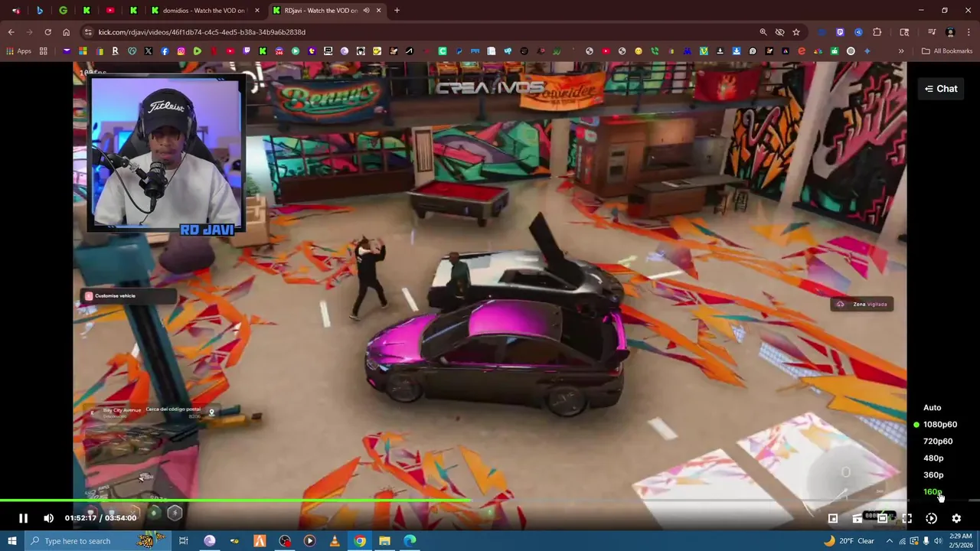Open the 20°F Clear weather widget

pos(849,541)
